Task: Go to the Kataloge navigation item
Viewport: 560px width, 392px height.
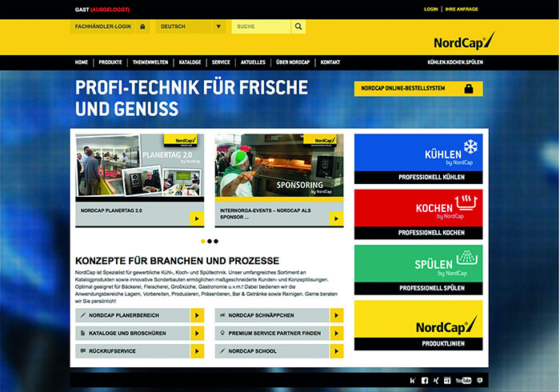Action: coord(190,62)
